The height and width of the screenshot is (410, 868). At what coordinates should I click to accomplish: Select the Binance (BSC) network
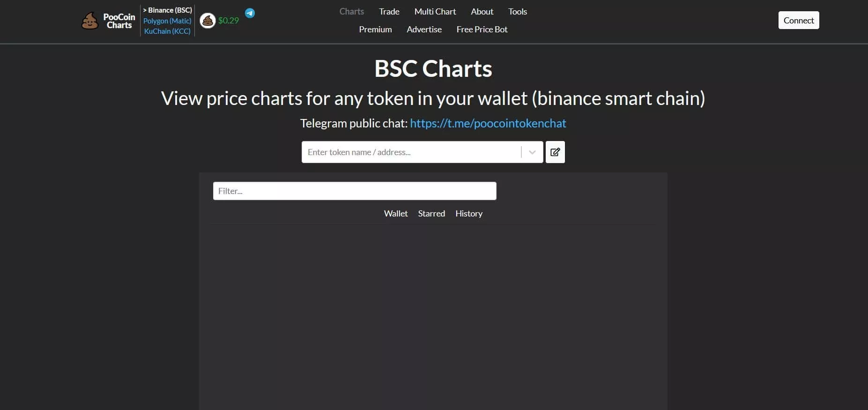tap(168, 10)
